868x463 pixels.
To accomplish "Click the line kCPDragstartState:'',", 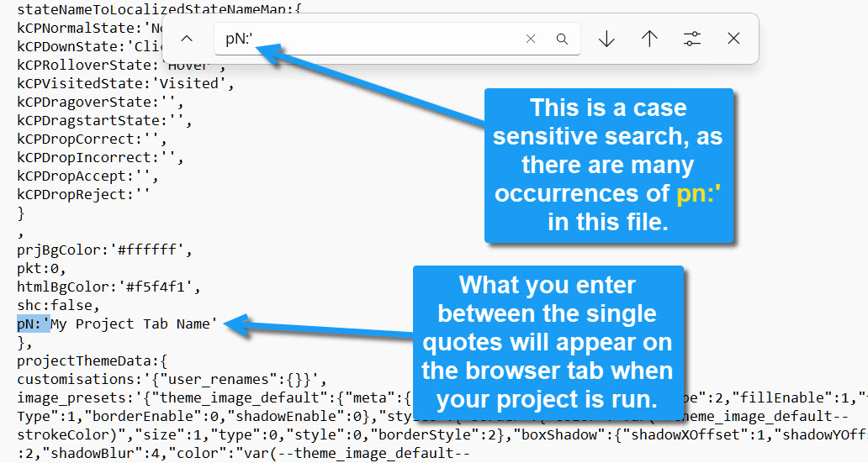I will pyautogui.click(x=104, y=120).
